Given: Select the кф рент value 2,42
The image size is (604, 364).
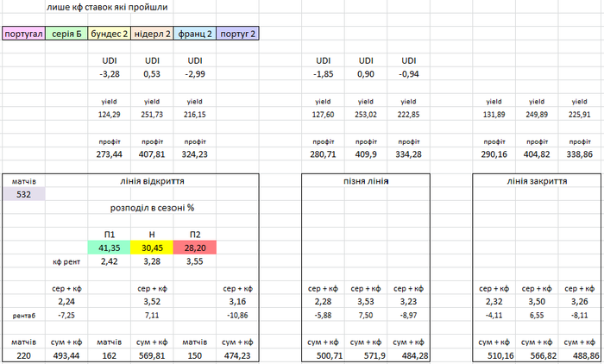Looking at the screenshot, I should [x=110, y=261].
